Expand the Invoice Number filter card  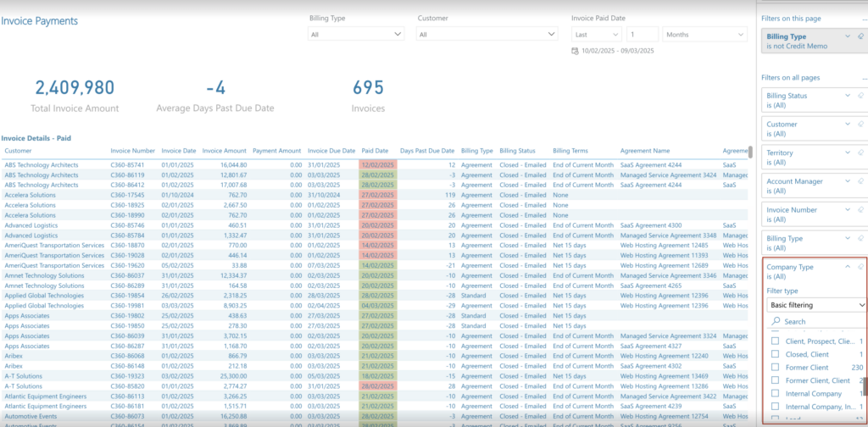(x=848, y=209)
